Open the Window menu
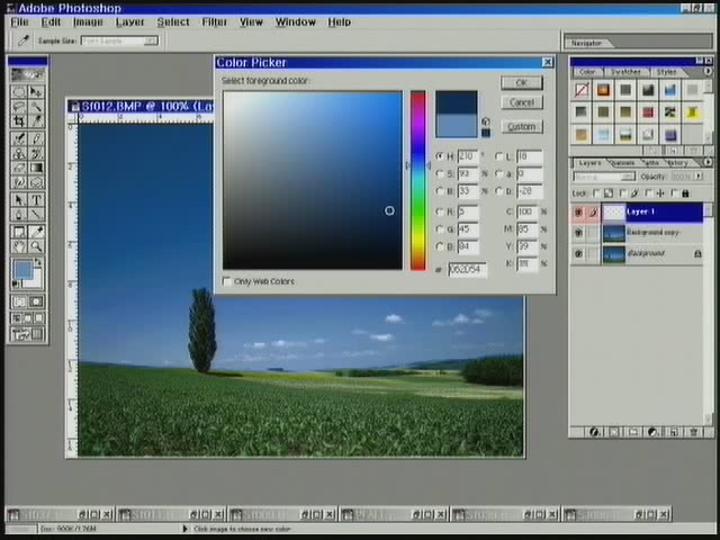 [x=295, y=22]
